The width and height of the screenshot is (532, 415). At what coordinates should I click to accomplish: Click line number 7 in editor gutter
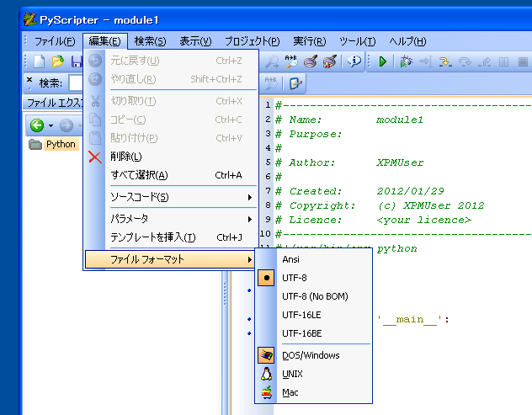click(268, 191)
